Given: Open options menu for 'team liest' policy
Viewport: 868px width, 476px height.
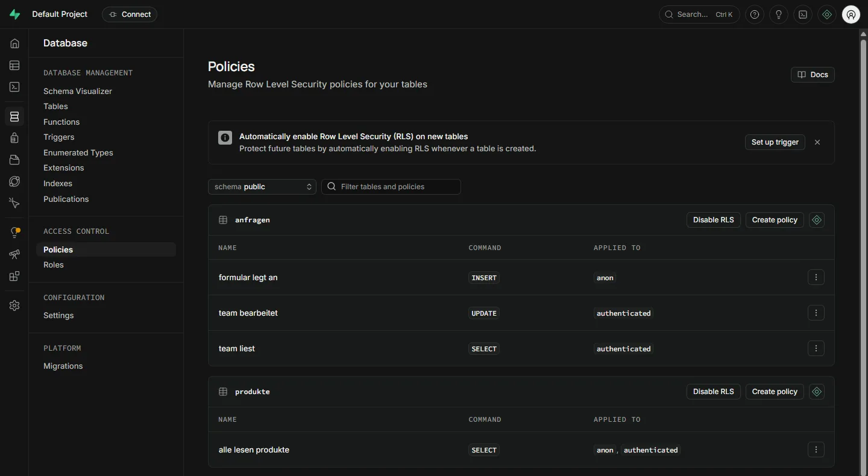Looking at the screenshot, I should 816,348.
